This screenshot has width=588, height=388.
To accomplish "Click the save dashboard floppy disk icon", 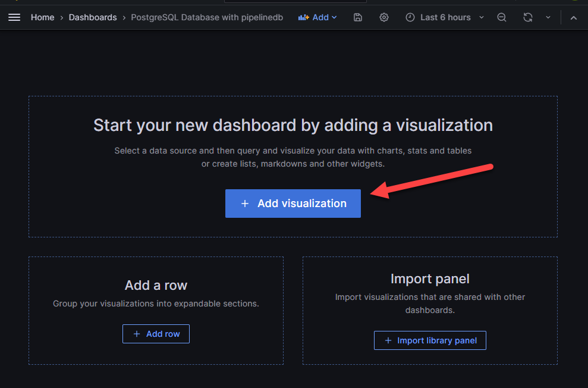I will click(357, 17).
